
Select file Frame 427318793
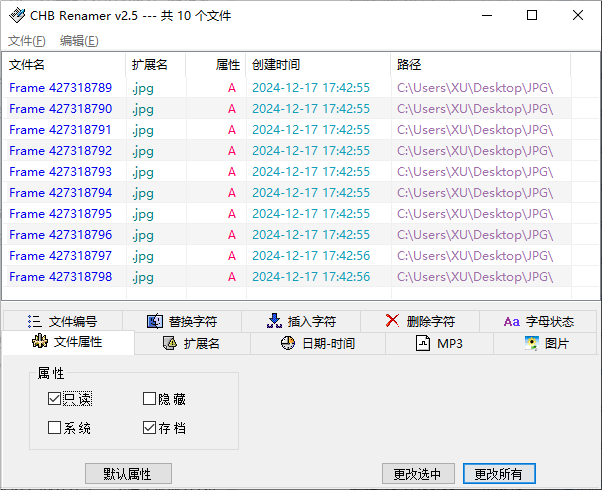click(x=61, y=172)
